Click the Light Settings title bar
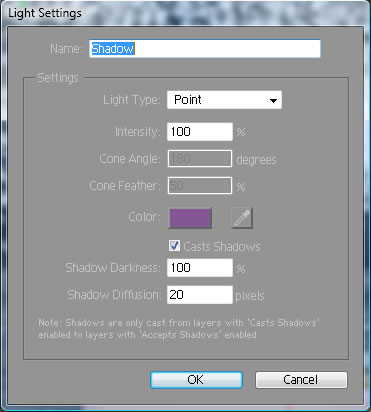This screenshot has width=371, height=412. coord(185,13)
